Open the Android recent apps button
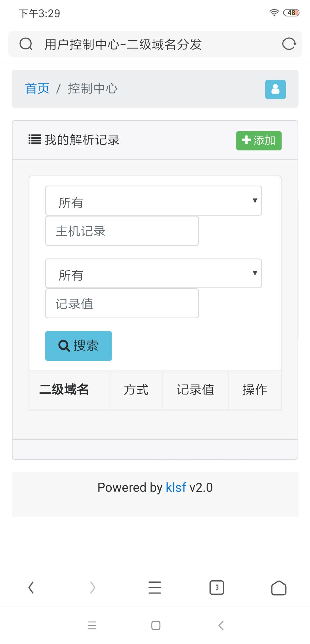This screenshot has width=310, height=644. click(x=92, y=625)
